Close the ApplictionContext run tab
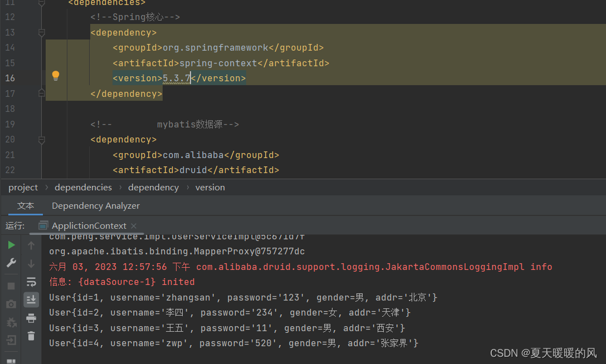606x364 pixels. point(134,226)
